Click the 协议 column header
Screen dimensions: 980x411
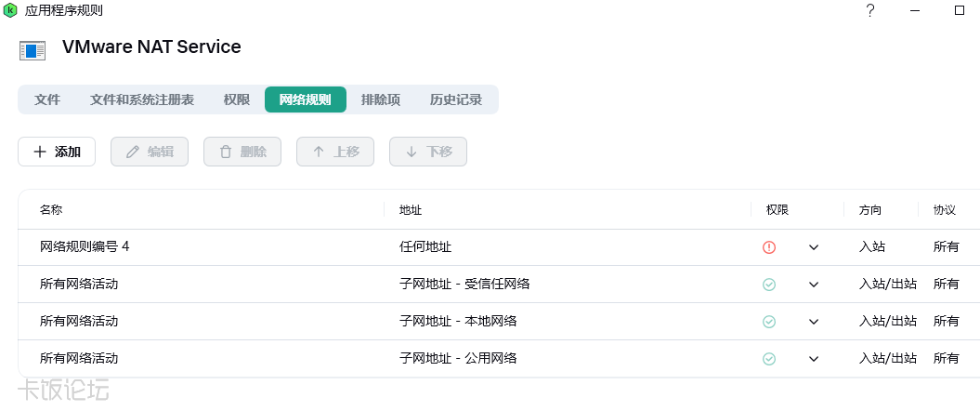point(945,209)
